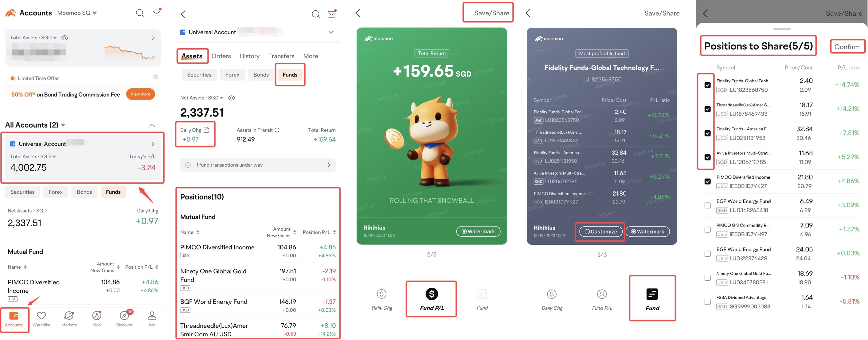The width and height of the screenshot is (868, 340).
Task: Toggle checkbox for Fidelity Funds-Global Tech position
Action: (x=707, y=85)
